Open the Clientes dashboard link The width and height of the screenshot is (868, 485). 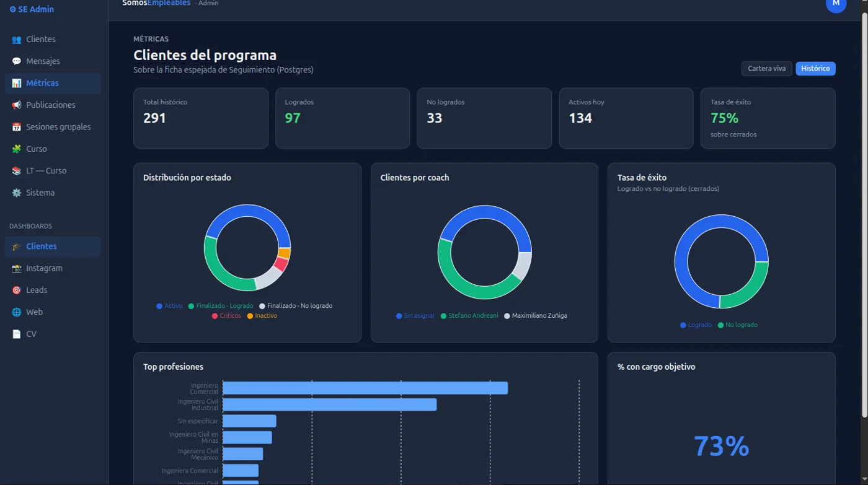pyautogui.click(x=53, y=247)
